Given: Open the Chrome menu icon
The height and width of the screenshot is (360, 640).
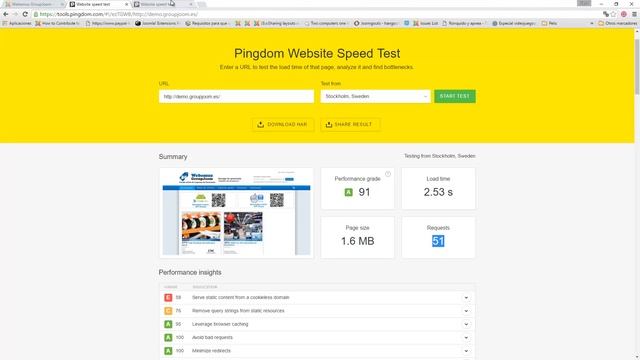Looking at the screenshot, I should (x=634, y=14).
